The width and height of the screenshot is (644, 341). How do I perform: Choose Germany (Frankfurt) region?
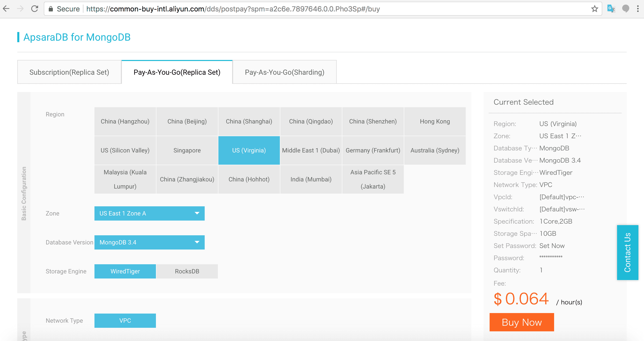[x=373, y=150]
